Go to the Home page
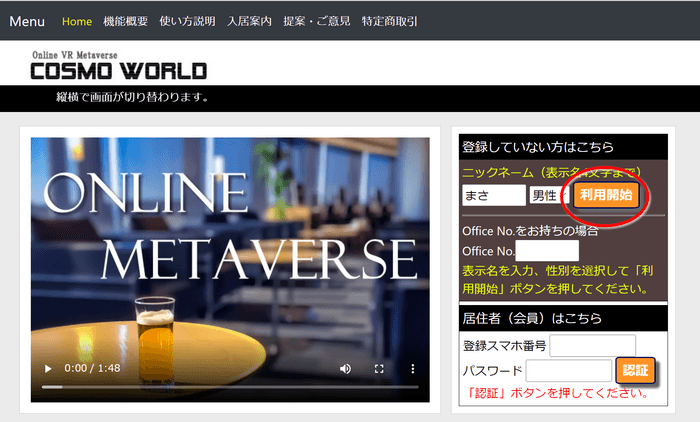 click(77, 21)
